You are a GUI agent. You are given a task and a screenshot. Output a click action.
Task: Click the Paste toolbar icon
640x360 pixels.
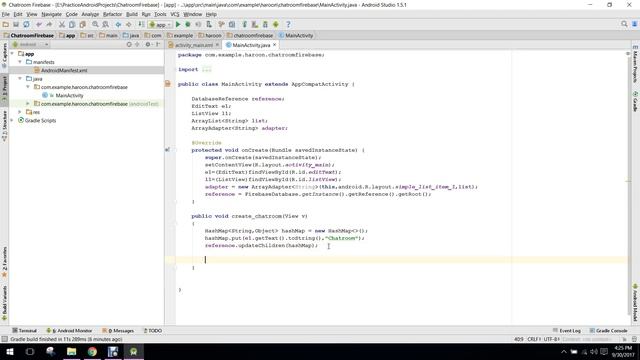[x=82, y=24]
